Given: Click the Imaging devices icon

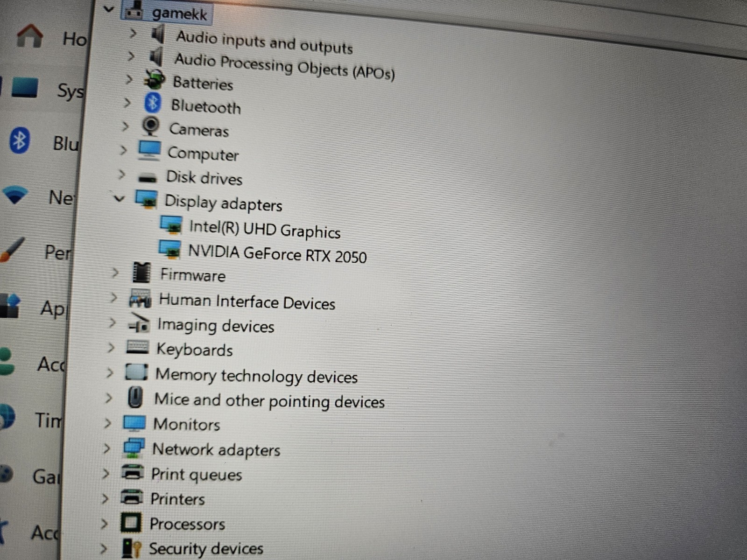Looking at the screenshot, I should click(139, 323).
